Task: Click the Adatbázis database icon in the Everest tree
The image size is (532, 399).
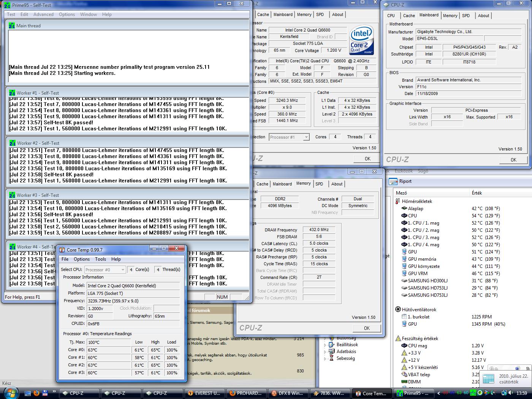Action: coord(332,351)
